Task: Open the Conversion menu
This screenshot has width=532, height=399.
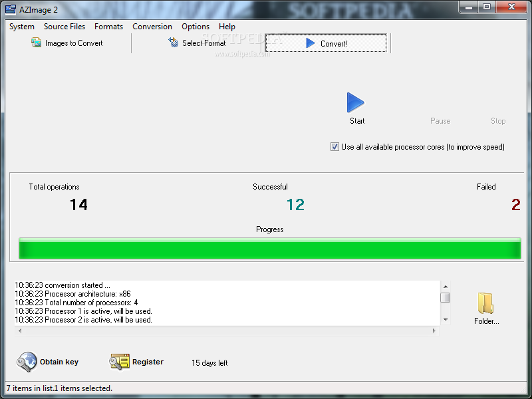Action: tap(152, 27)
